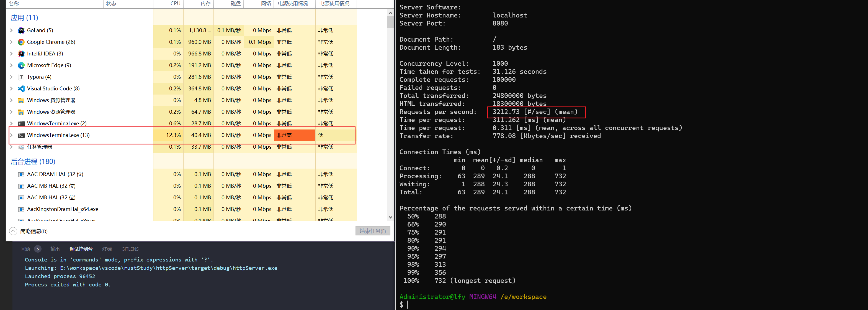Expand the GoLand (5) process group

point(11,30)
